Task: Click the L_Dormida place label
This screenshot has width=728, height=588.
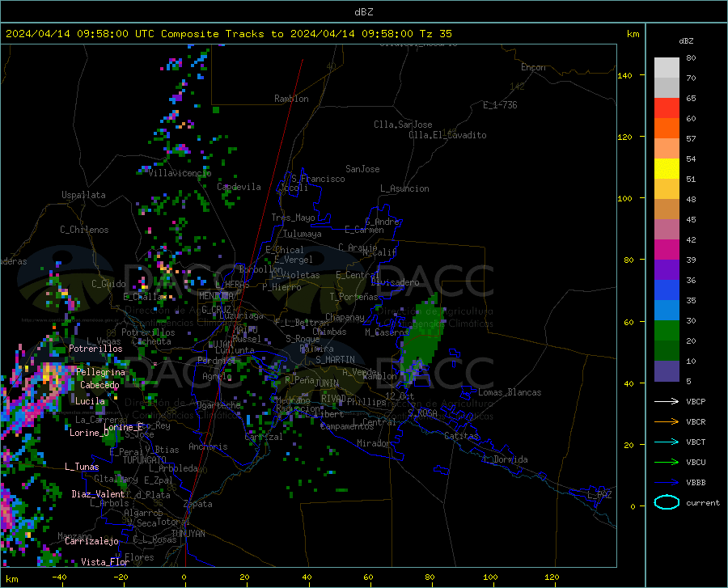Action: coord(505,459)
